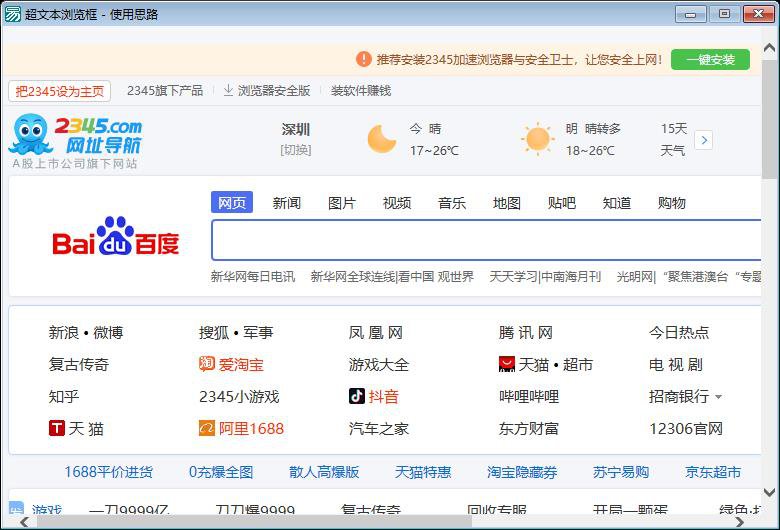Image resolution: width=780 pixels, height=530 pixels.
Task: Open the 哔哩哔哩 link
Action: pos(529,397)
